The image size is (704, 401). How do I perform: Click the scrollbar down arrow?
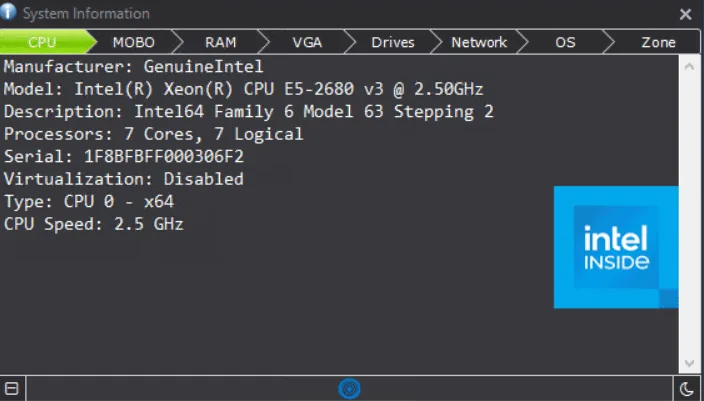(x=689, y=363)
